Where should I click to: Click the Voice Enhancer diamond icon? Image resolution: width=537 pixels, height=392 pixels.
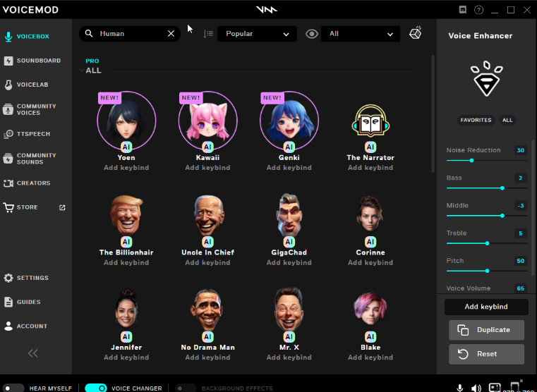click(486, 79)
